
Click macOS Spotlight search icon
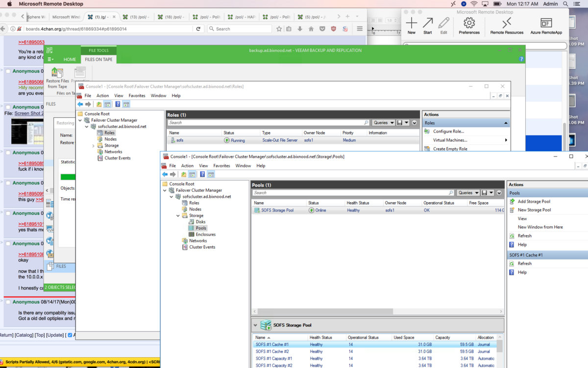(566, 4)
